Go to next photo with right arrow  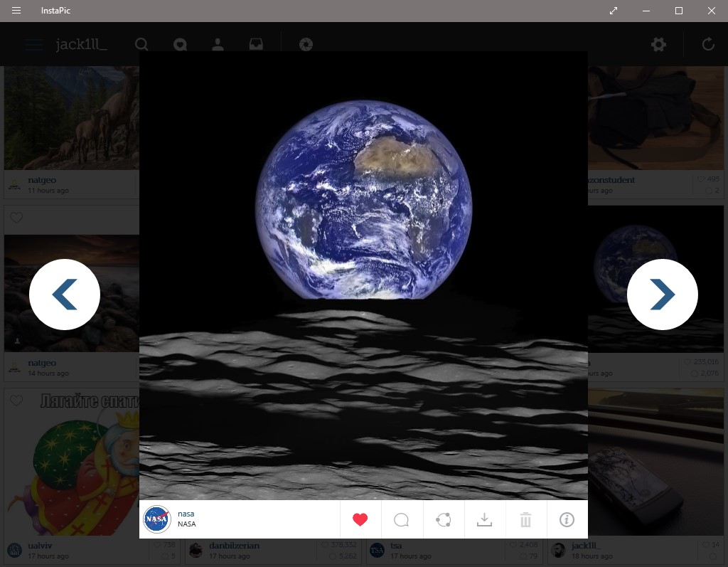tap(663, 295)
